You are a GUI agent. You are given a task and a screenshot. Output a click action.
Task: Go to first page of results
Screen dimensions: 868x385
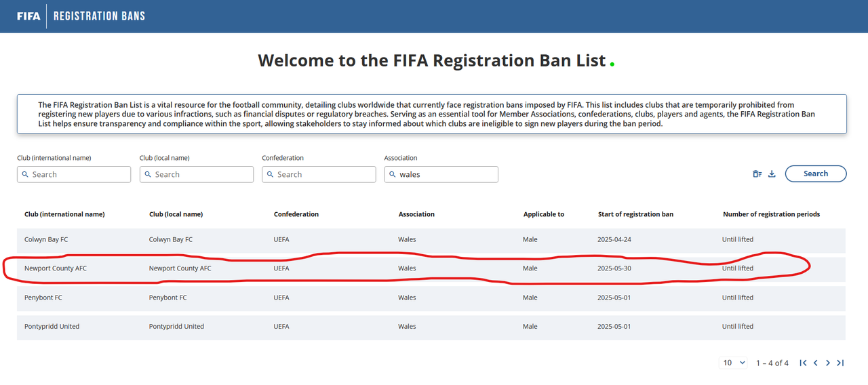click(803, 363)
